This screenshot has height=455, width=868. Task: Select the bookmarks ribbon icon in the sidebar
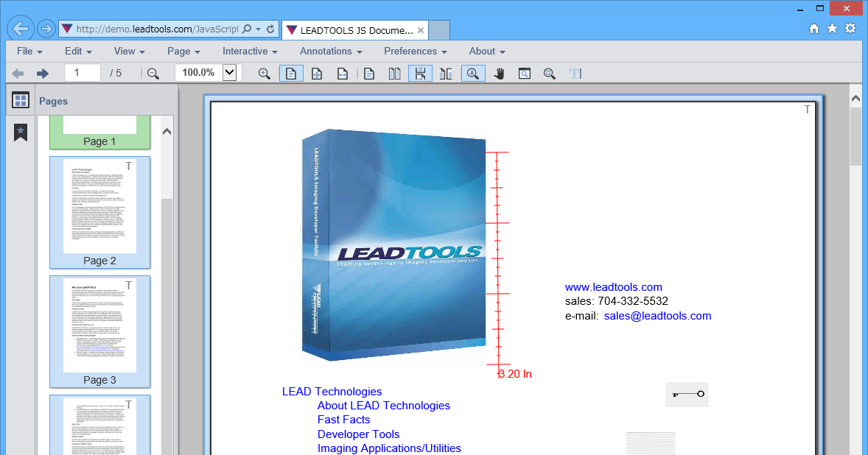(x=20, y=133)
